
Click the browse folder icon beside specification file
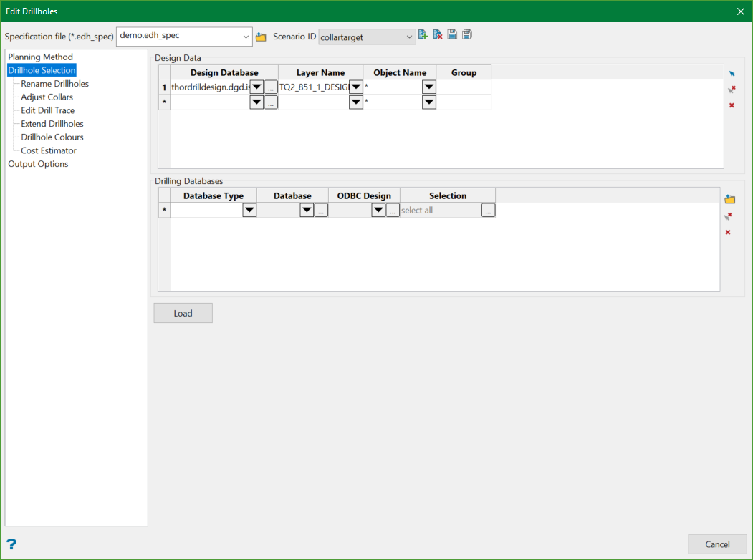[x=261, y=37]
